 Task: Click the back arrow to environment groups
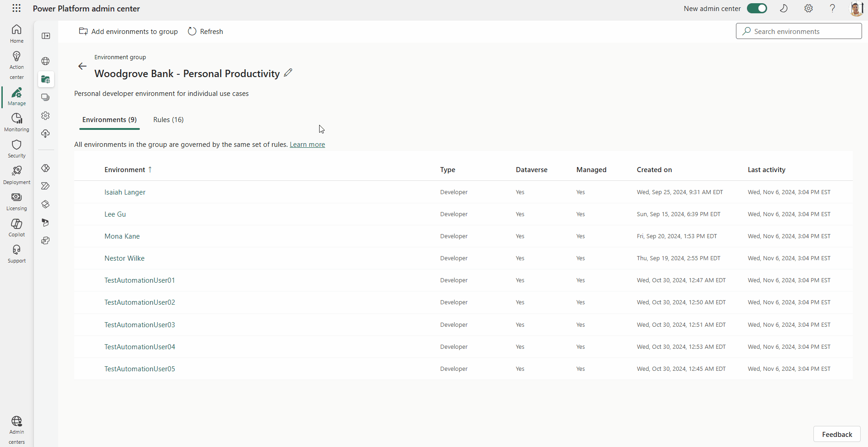82,67
